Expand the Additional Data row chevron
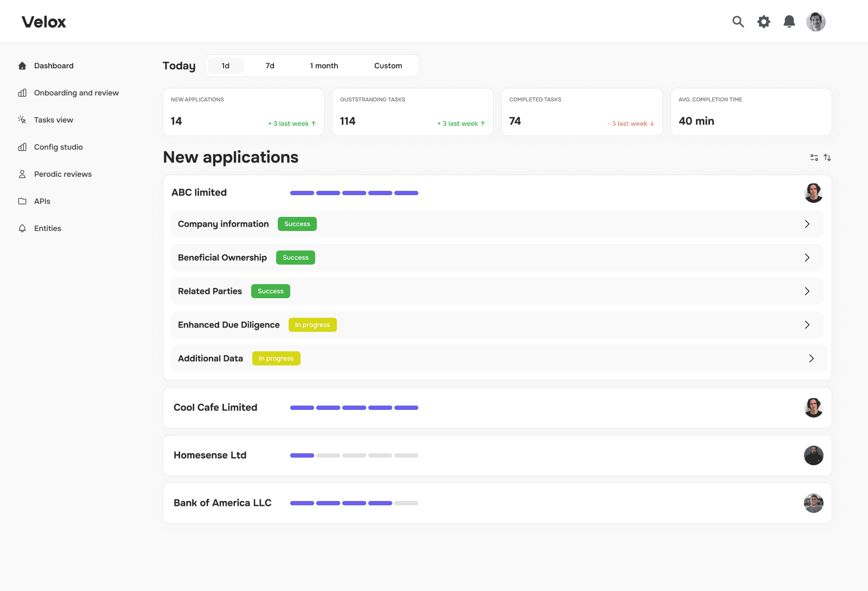 (x=812, y=358)
